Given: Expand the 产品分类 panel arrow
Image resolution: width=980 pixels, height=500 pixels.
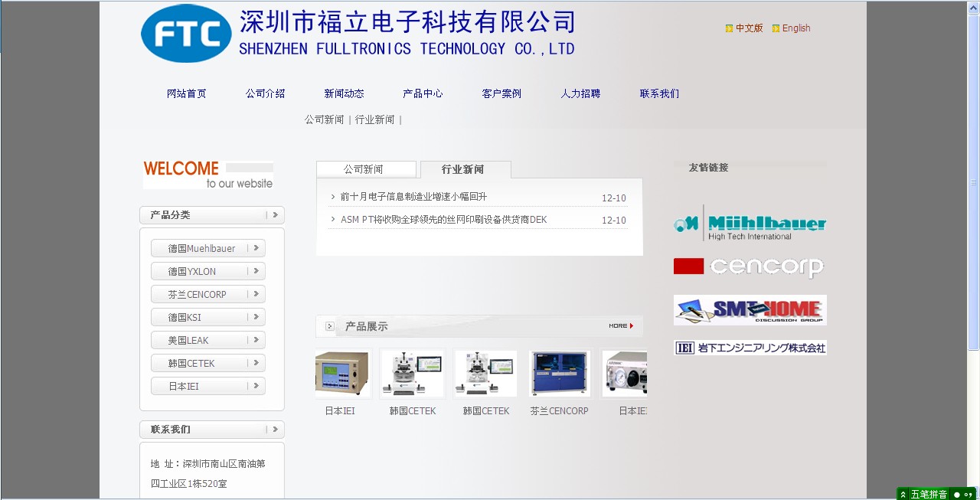Looking at the screenshot, I should (276, 215).
